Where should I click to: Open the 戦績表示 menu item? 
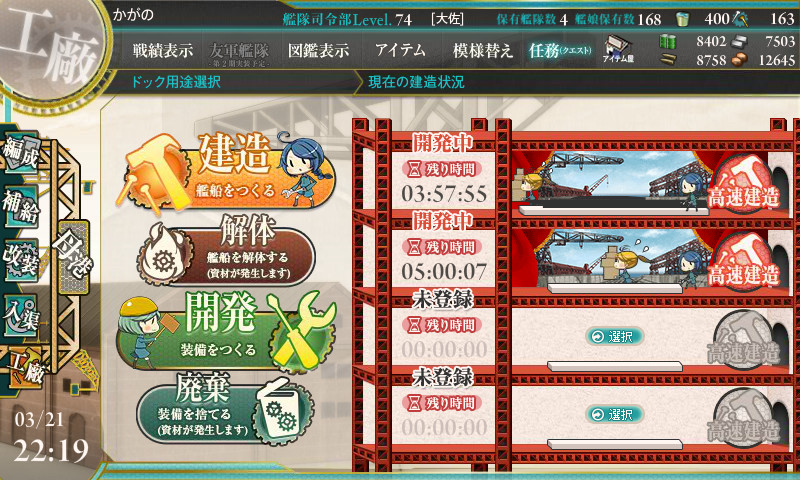[163, 50]
